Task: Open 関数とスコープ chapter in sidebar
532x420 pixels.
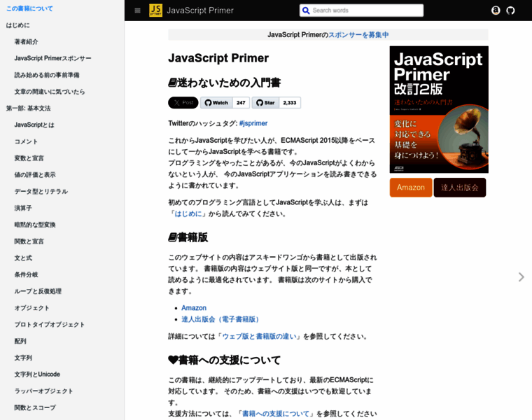Action: [35, 407]
